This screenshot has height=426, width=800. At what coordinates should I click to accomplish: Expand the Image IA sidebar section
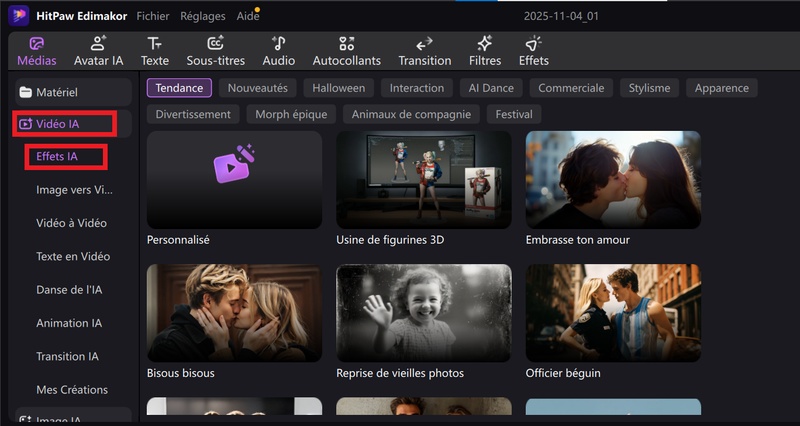(x=70, y=420)
